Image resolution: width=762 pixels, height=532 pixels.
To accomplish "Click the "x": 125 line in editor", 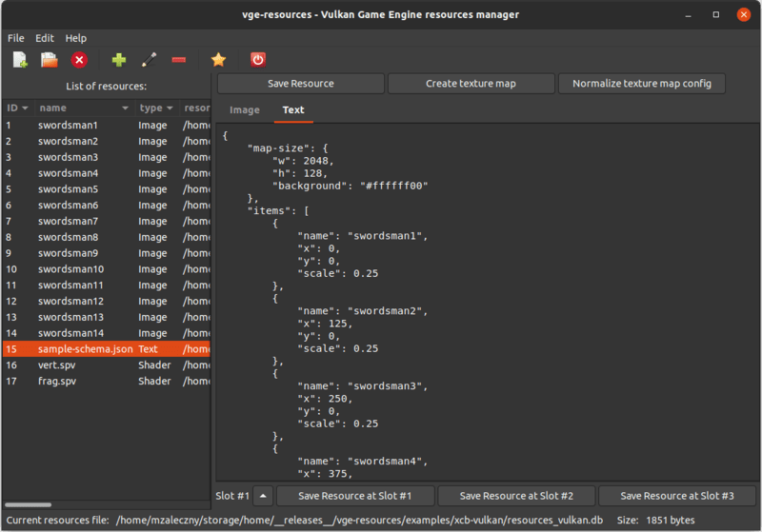I will click(325, 324).
